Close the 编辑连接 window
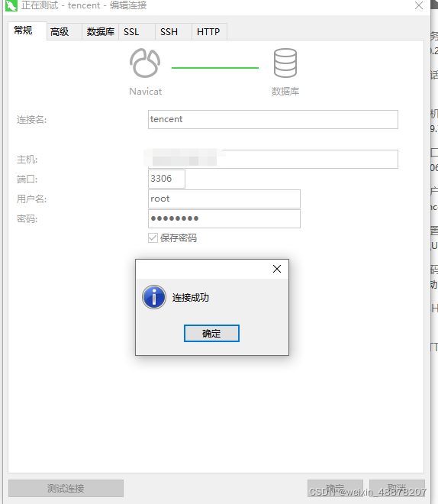The height and width of the screenshot is (504, 438). [419, 5]
